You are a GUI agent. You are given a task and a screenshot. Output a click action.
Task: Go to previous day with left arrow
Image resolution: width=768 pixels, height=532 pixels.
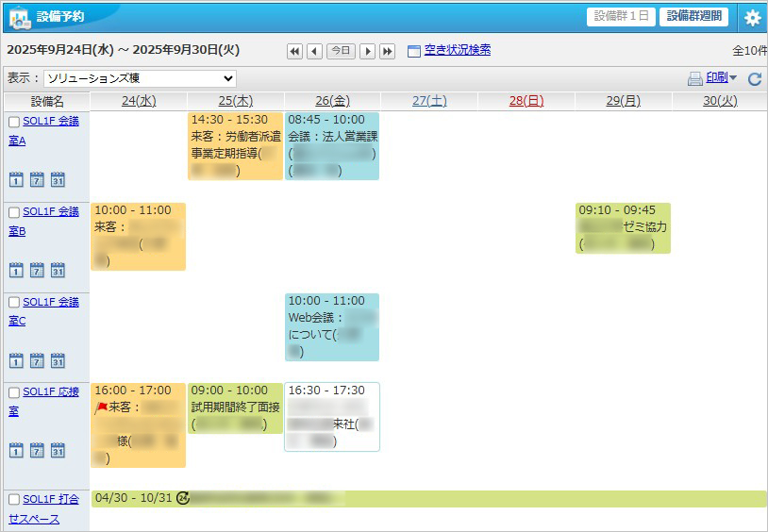pyautogui.click(x=314, y=51)
